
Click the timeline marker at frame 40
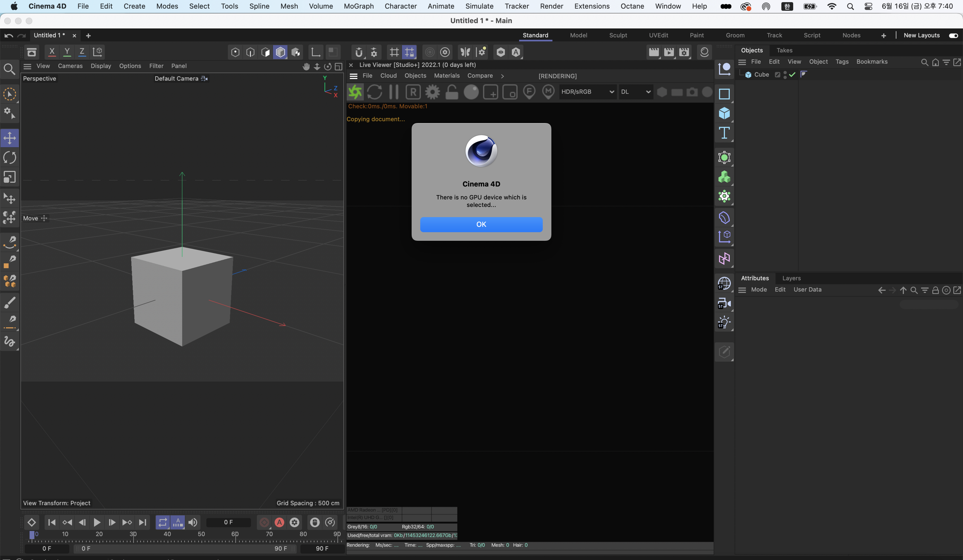(167, 534)
